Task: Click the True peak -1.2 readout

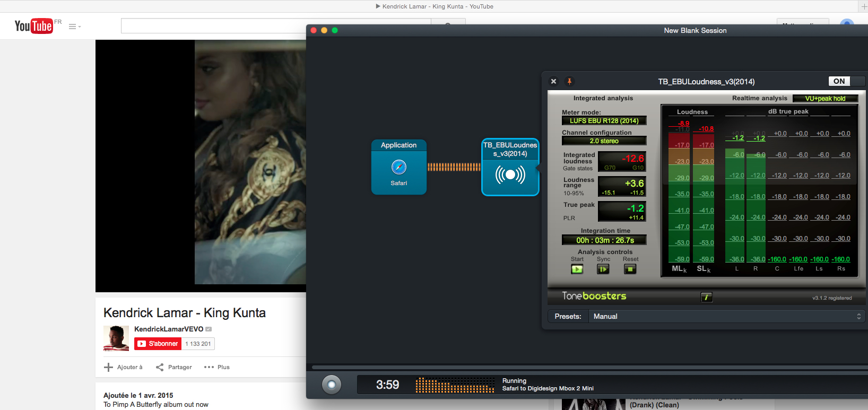Action: click(622, 211)
